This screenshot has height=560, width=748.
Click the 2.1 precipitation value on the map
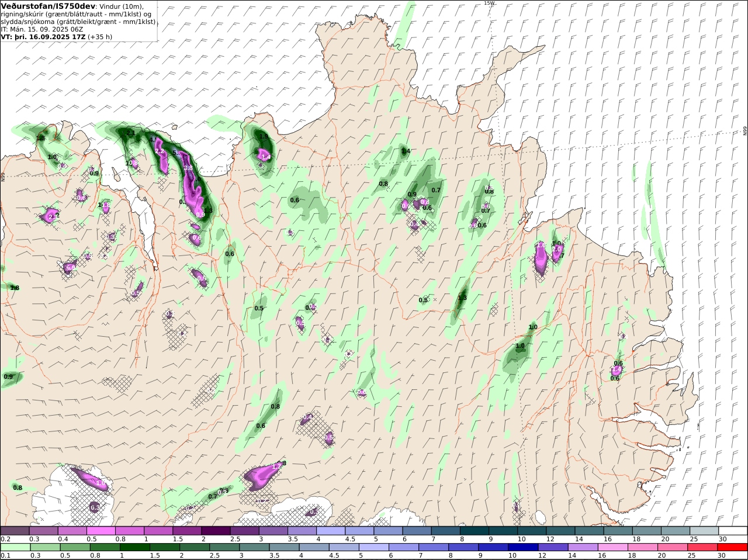pos(131,133)
